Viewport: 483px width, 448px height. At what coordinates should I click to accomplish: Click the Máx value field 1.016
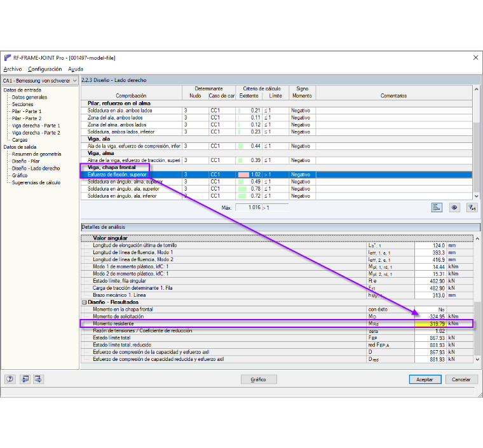coord(248,208)
